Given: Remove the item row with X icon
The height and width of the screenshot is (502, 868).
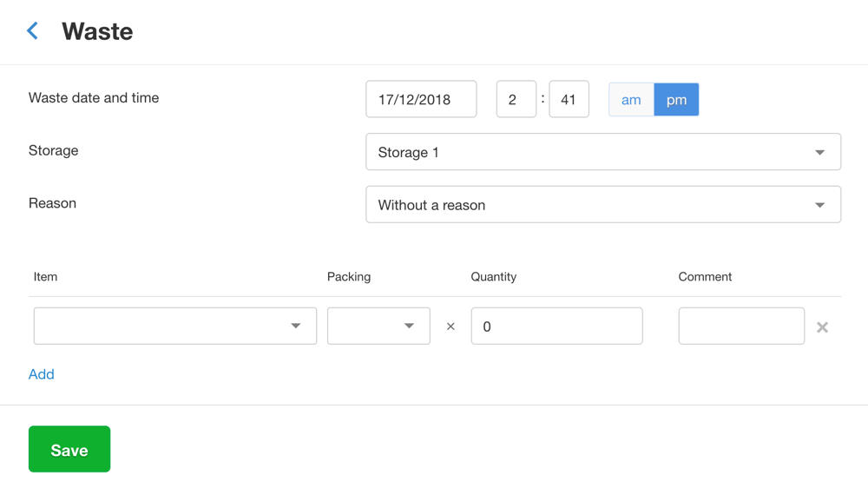Looking at the screenshot, I should tap(822, 327).
